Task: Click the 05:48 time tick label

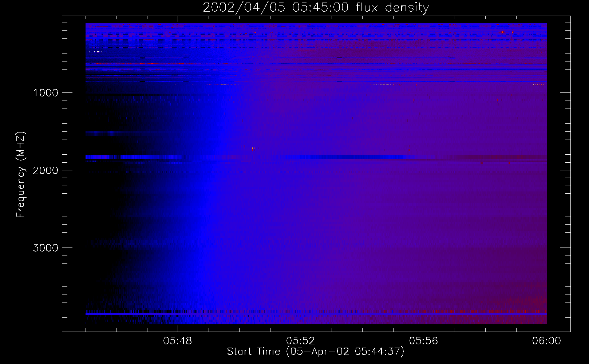Action: pos(178,341)
